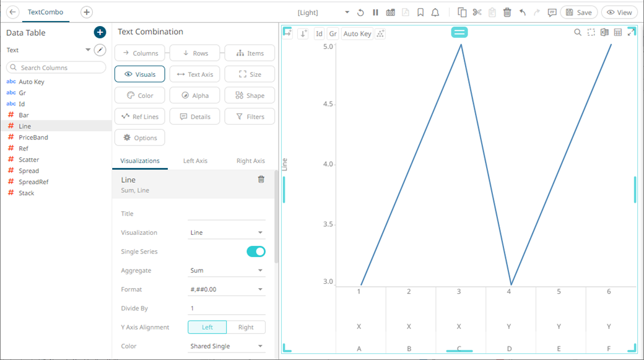Screen dimensions: 644x360
Task: Expand the Aggregate Sum dropdown
Action: pos(227,271)
